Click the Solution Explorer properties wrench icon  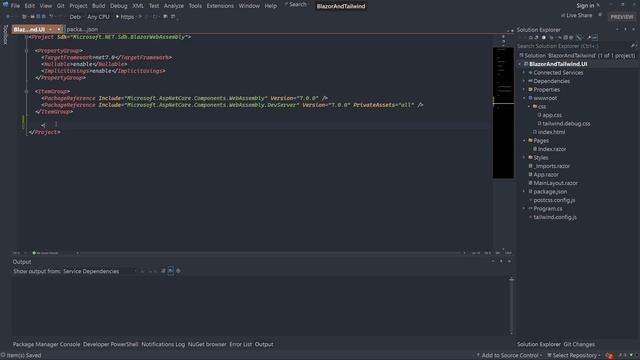pos(589,38)
